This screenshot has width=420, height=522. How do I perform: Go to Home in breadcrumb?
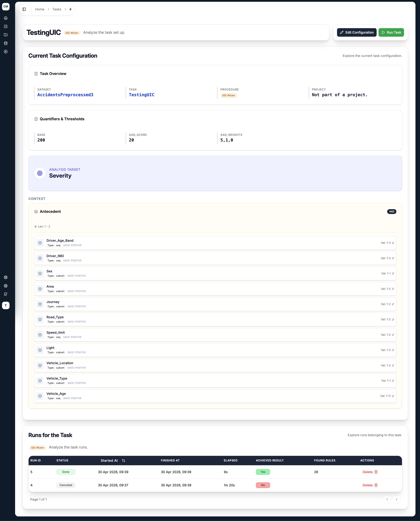[x=40, y=9]
